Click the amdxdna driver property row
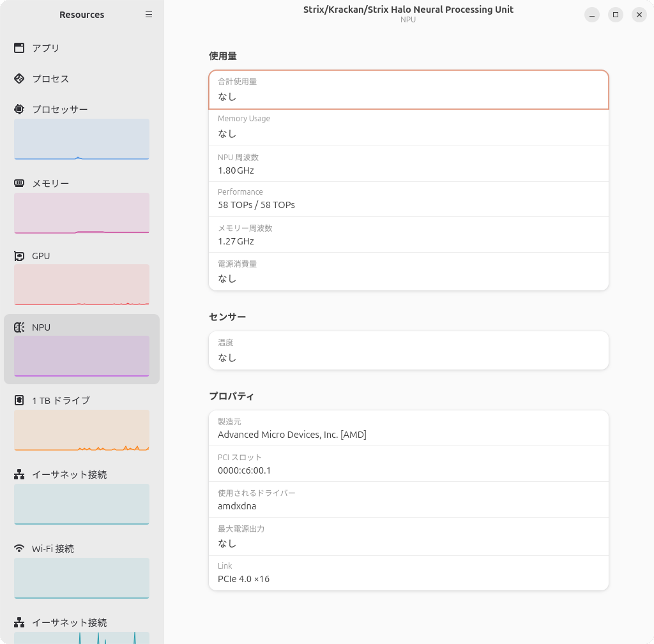This screenshot has height=644, width=654. [x=408, y=499]
